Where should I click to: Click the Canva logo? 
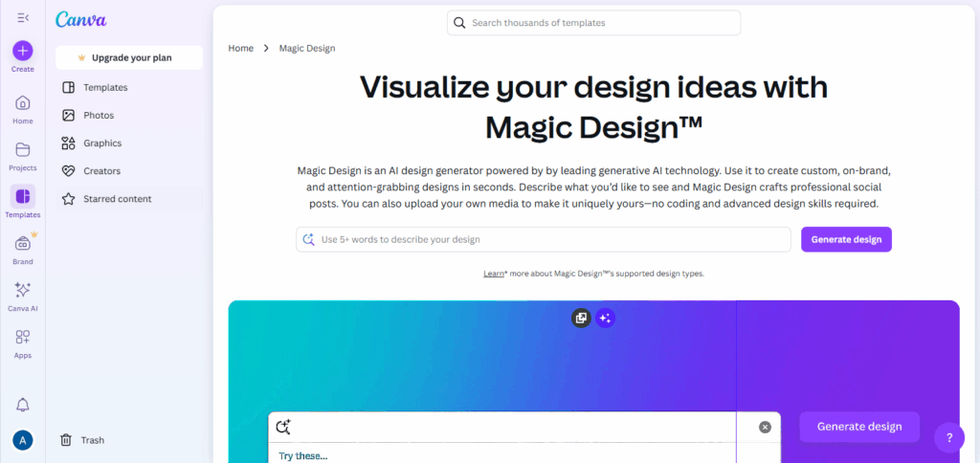coord(80,20)
